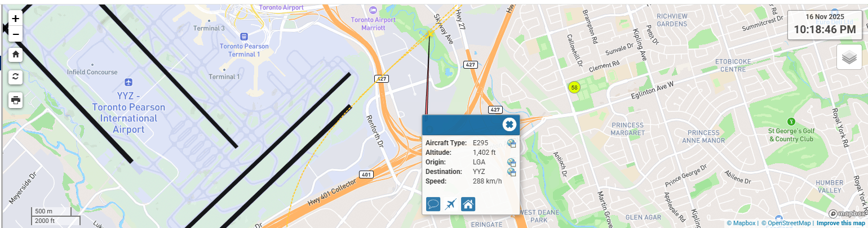
Task: Click the house icon in the popup
Action: click(x=468, y=204)
